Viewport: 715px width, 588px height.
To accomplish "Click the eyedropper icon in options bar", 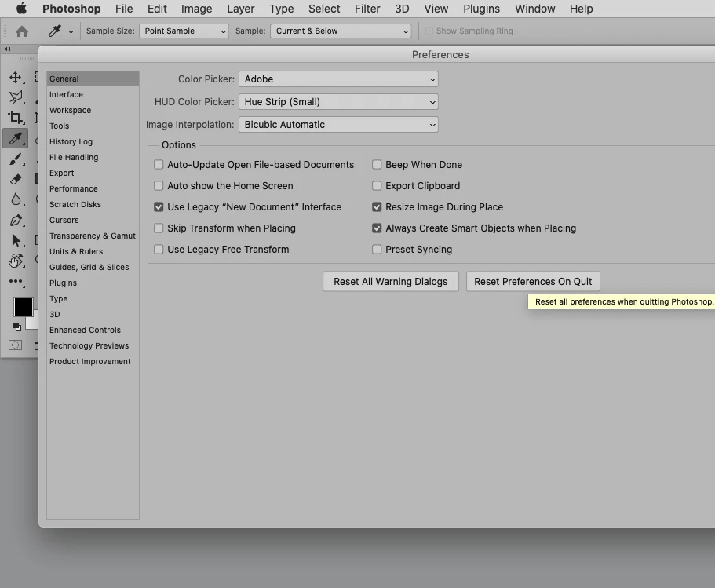I will (x=55, y=31).
